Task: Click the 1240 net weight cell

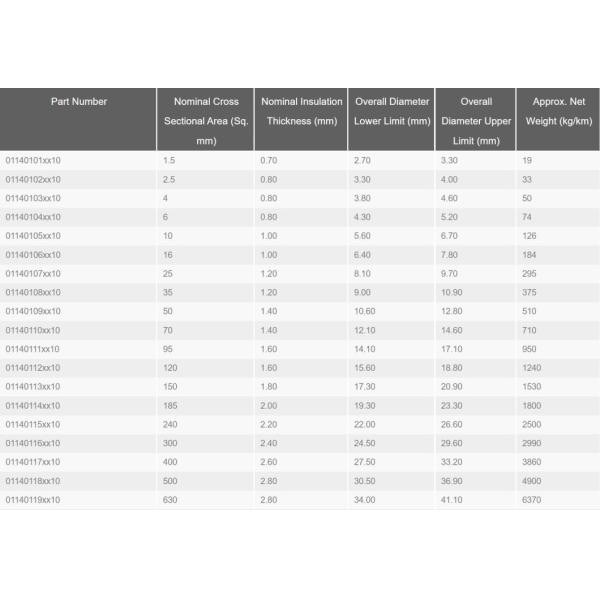Action: click(534, 368)
